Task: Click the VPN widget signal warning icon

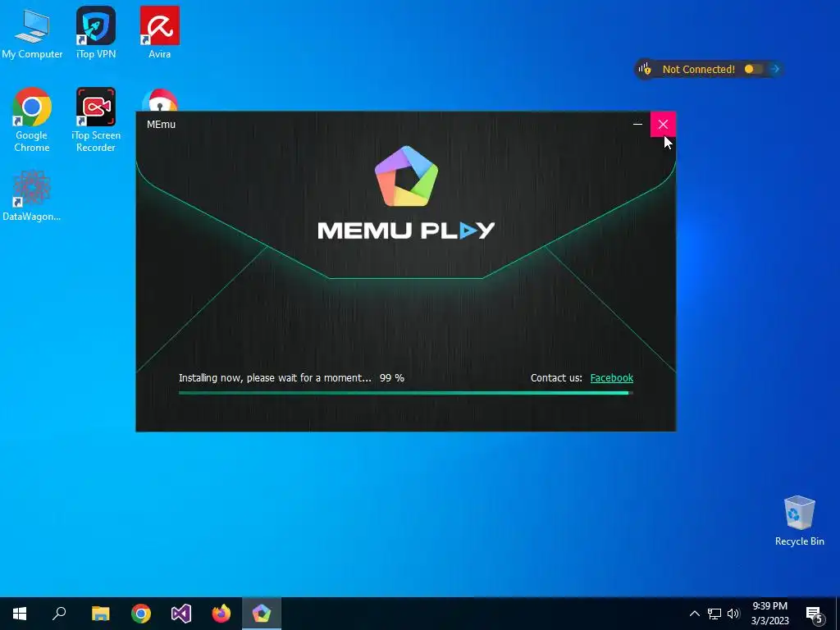Action: click(x=645, y=69)
